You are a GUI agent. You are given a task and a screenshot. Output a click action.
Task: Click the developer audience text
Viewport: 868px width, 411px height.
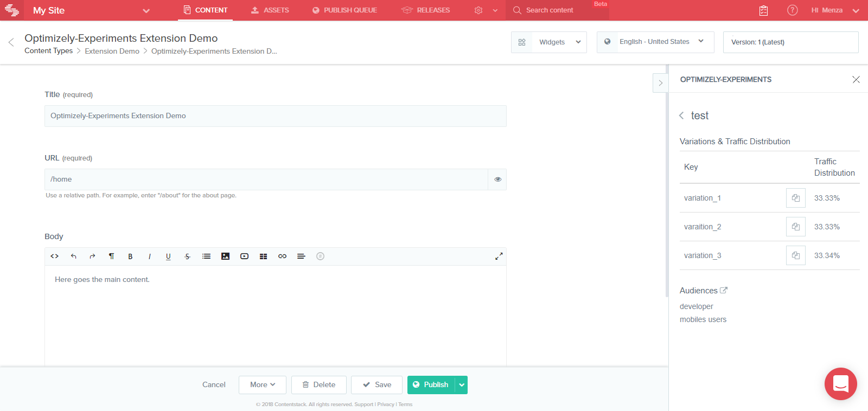tap(696, 306)
